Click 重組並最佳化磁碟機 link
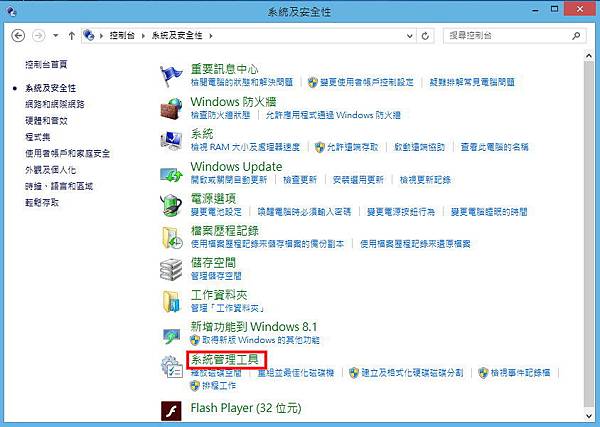 [296, 372]
